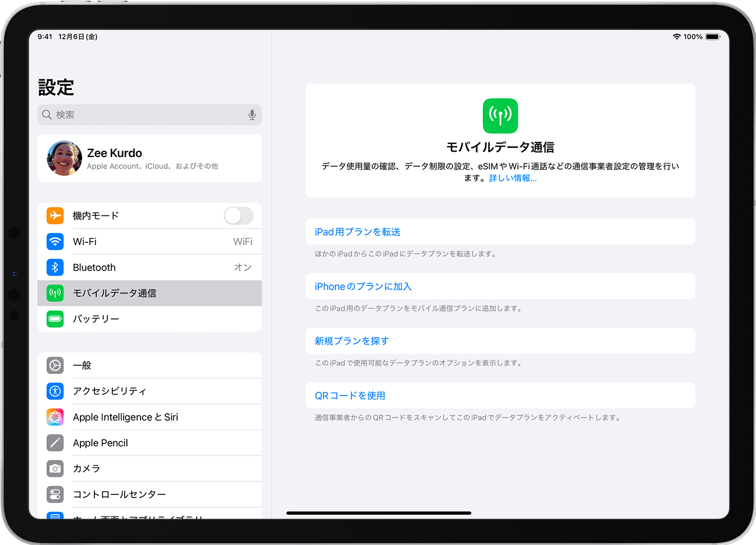Open Apple Intelligence と Siri settings
756x545 pixels.
150,417
